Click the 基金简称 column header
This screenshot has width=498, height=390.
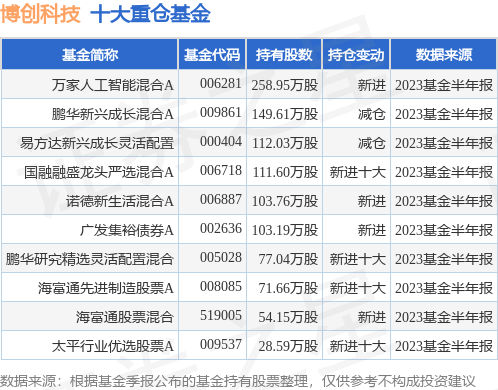90,55
